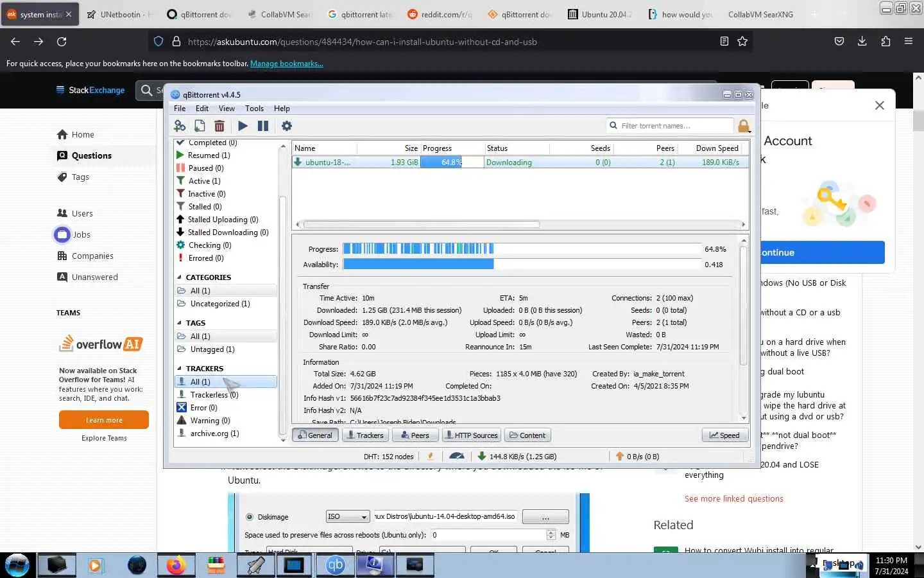
Task: Open Tools menu in qBittorrent
Action: pos(254,109)
